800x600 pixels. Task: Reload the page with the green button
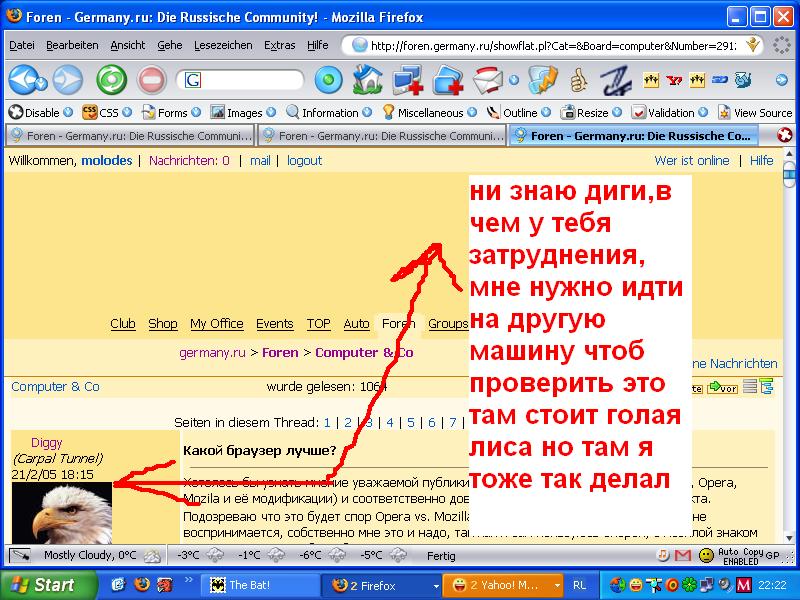[x=112, y=80]
